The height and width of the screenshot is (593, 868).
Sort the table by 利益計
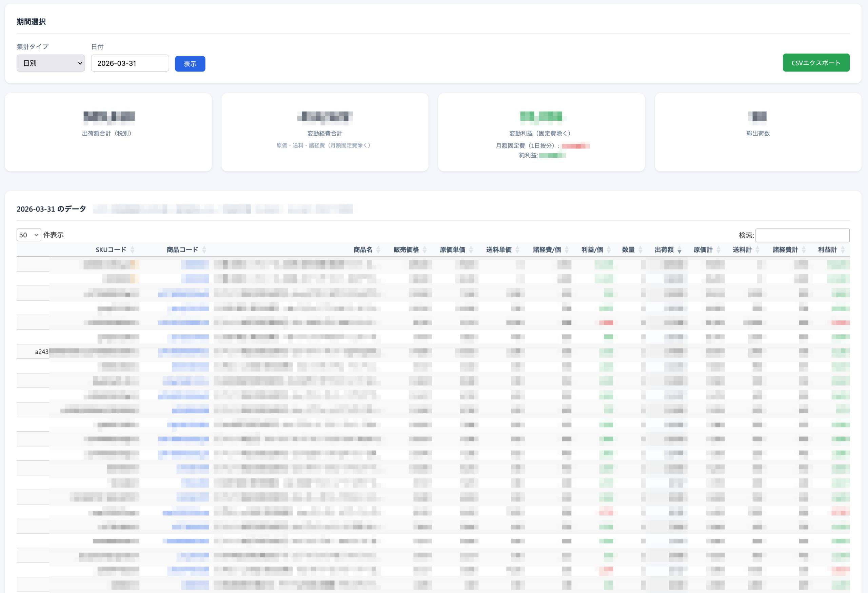click(x=827, y=250)
